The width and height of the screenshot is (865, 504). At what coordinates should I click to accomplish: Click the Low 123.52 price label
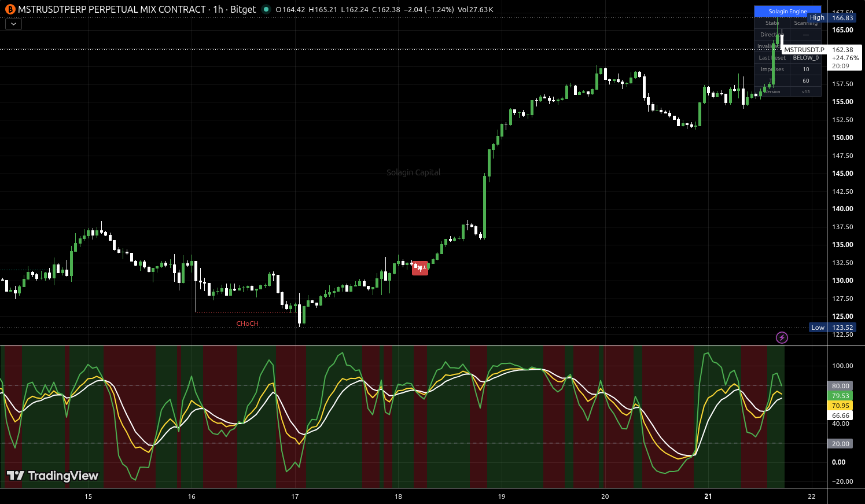[832, 328]
